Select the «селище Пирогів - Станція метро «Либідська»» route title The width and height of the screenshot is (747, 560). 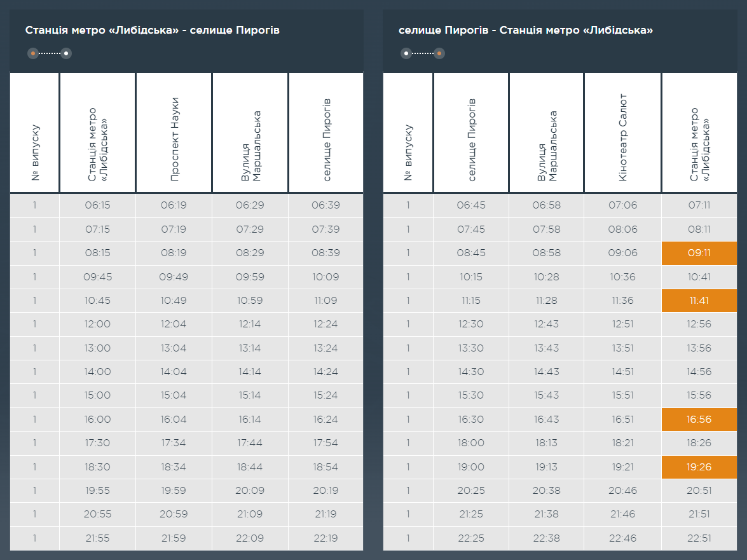click(526, 31)
